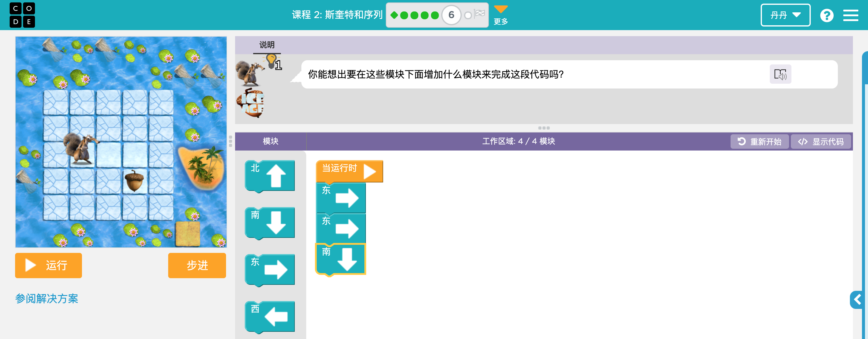This screenshot has height=339, width=868.
Task: Play the instruction text-to-speech audio
Action: click(780, 74)
